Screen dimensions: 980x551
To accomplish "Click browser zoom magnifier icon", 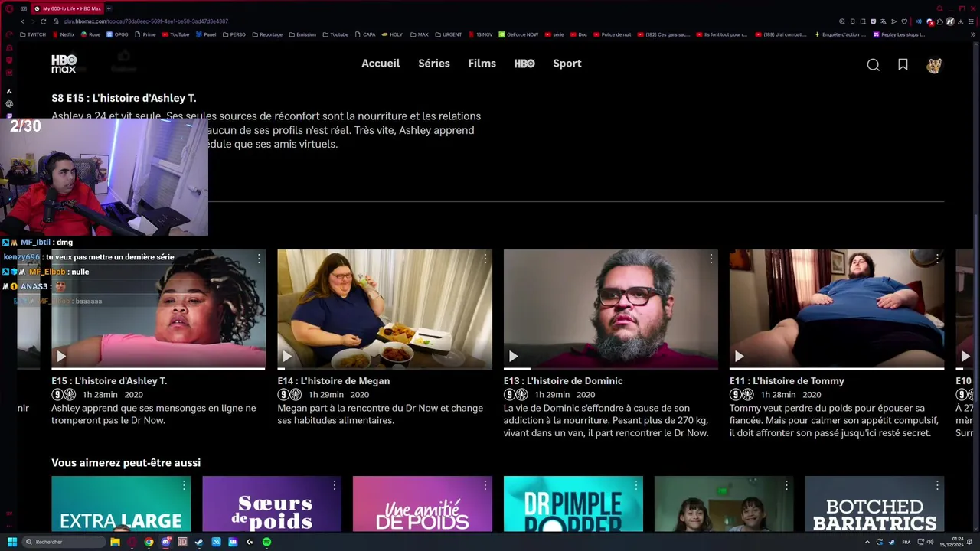I will coord(842,21).
